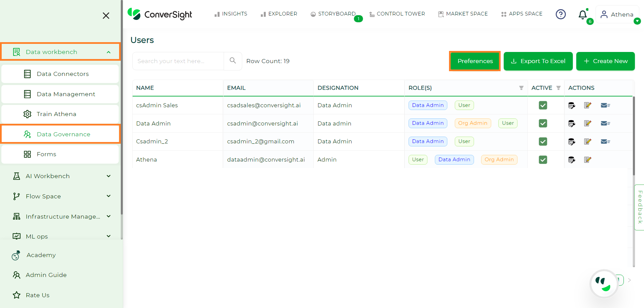This screenshot has height=308, width=644.
Task: Open the EXPLORER tab
Action: coord(279,14)
